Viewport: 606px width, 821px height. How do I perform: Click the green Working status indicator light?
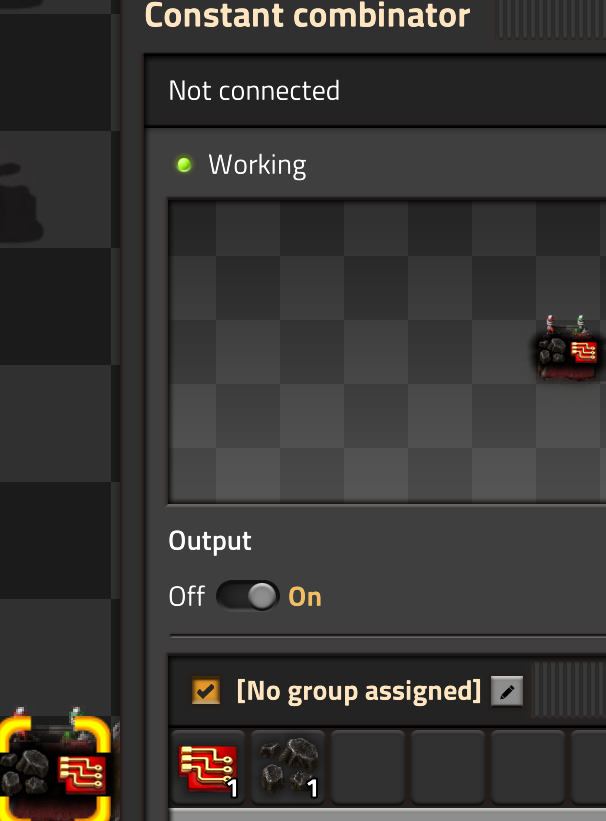(x=184, y=165)
